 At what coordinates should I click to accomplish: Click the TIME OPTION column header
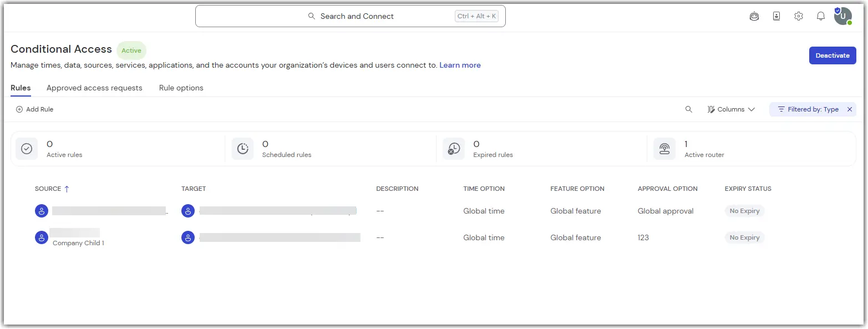(x=484, y=189)
